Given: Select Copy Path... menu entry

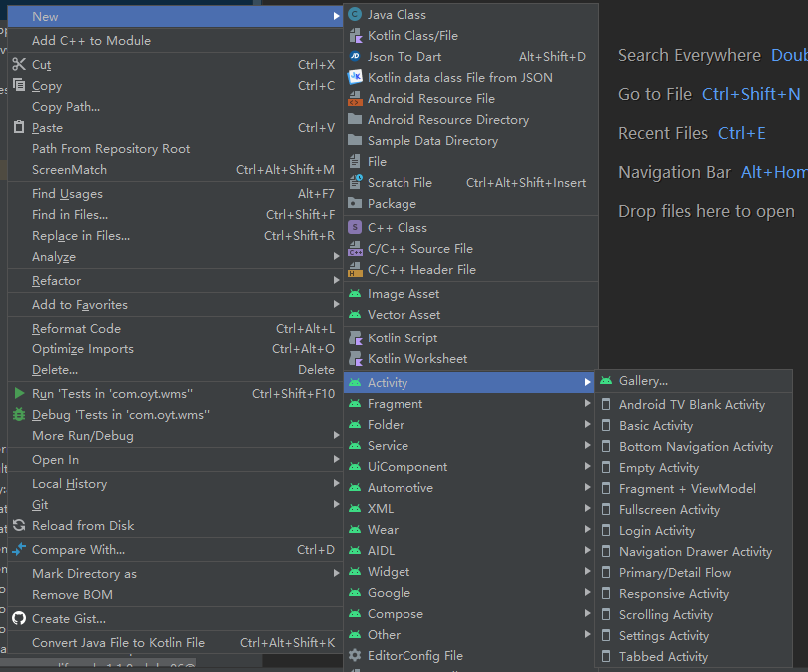Looking at the screenshot, I should 175,107.
